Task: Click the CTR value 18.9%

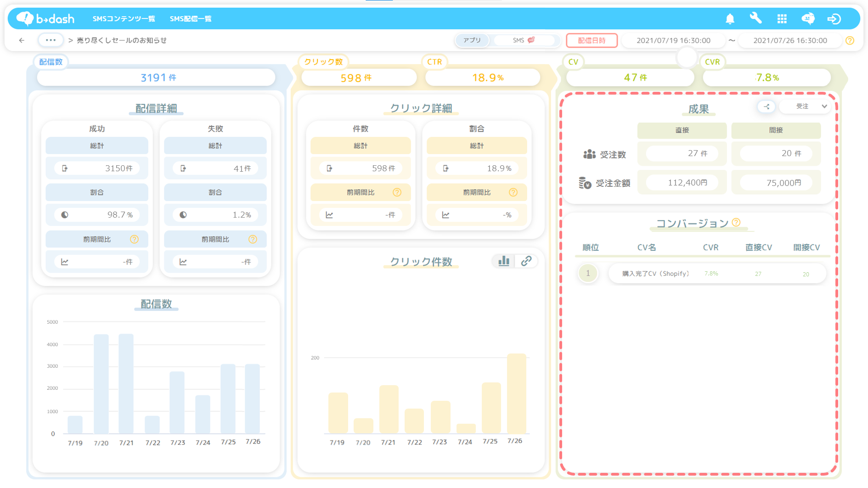Action: tap(483, 78)
